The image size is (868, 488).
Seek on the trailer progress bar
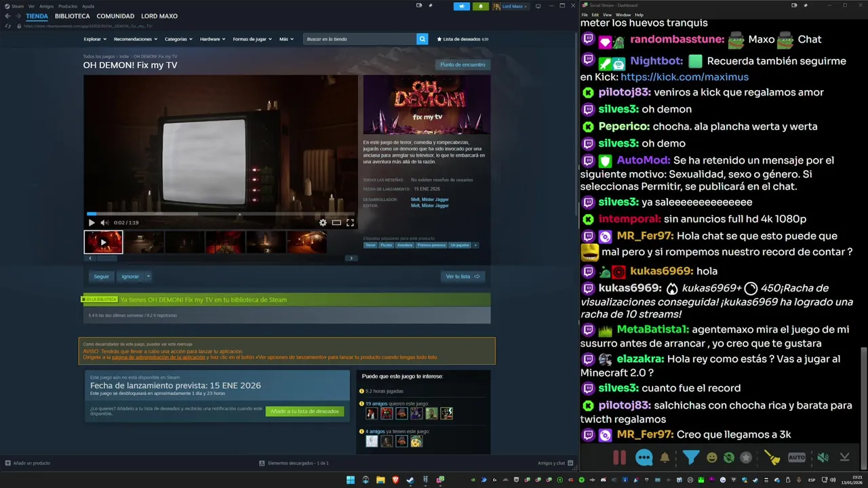(x=220, y=213)
